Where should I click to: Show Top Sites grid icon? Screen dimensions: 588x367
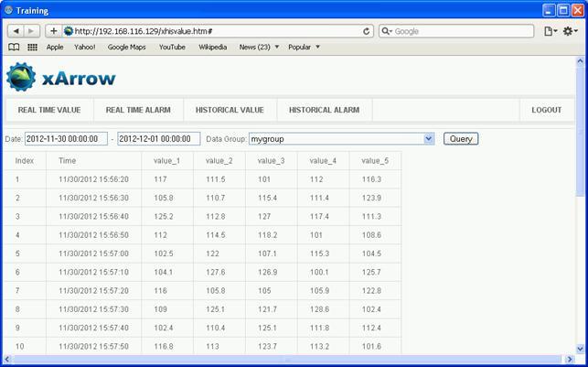coord(33,47)
